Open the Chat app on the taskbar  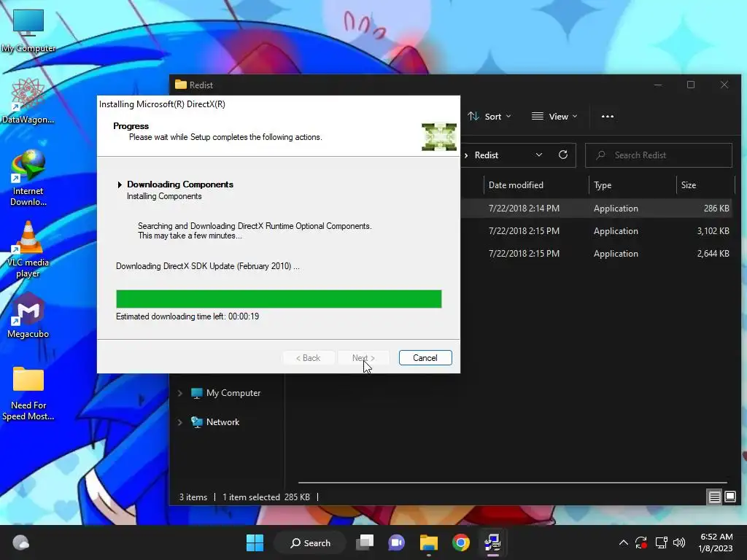396,542
